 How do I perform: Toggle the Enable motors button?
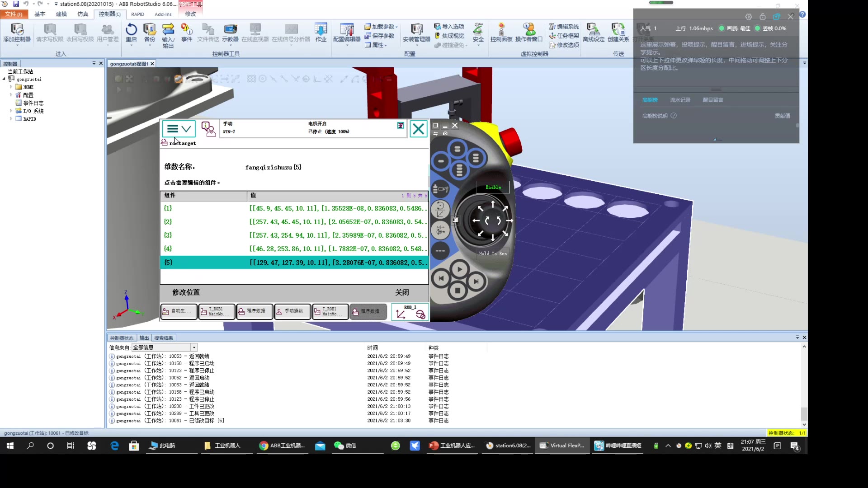[x=493, y=187]
